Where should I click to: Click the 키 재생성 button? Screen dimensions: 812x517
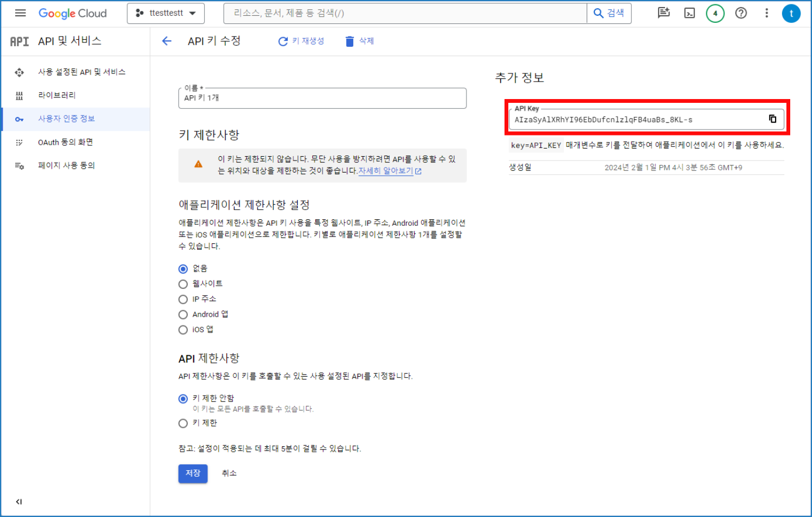point(301,41)
